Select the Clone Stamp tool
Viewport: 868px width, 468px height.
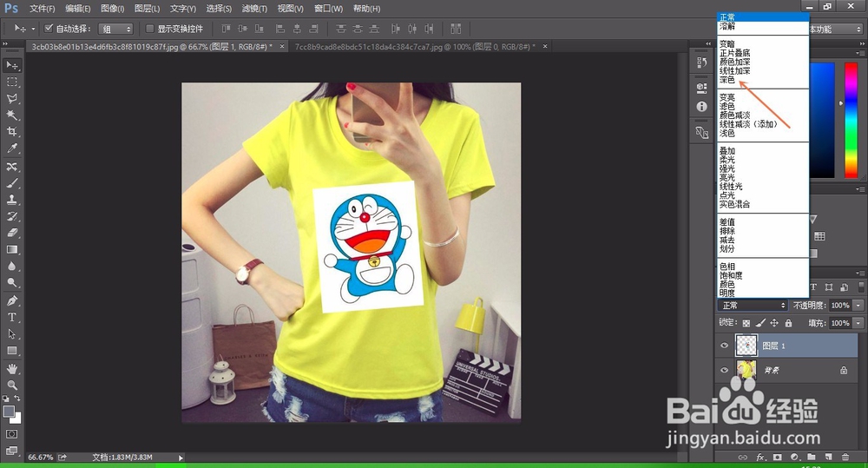click(x=11, y=200)
